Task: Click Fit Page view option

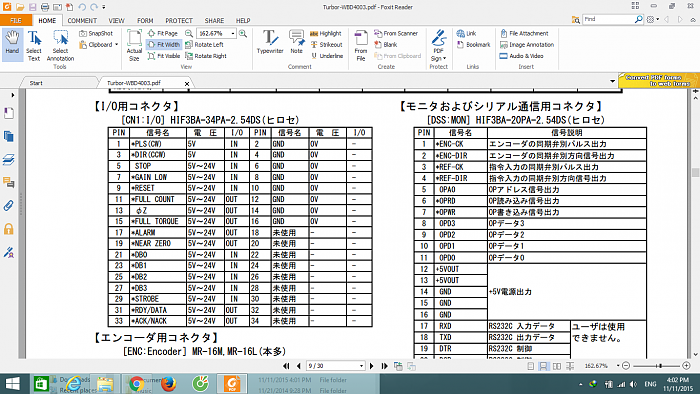Action: pyautogui.click(x=163, y=33)
